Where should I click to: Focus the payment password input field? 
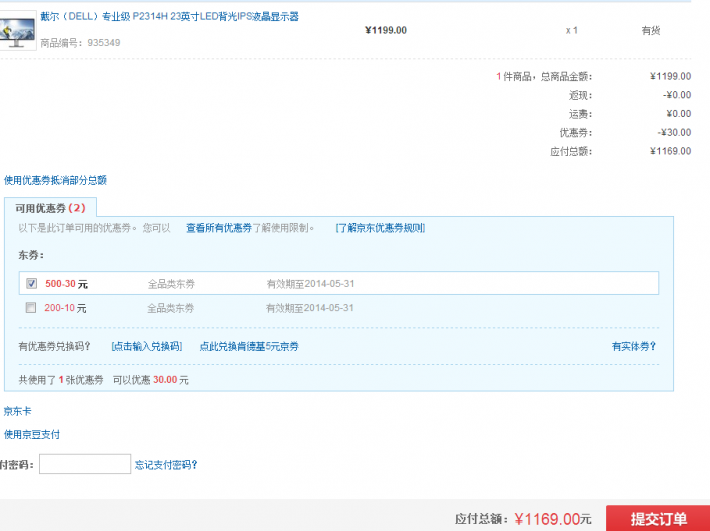click(84, 464)
